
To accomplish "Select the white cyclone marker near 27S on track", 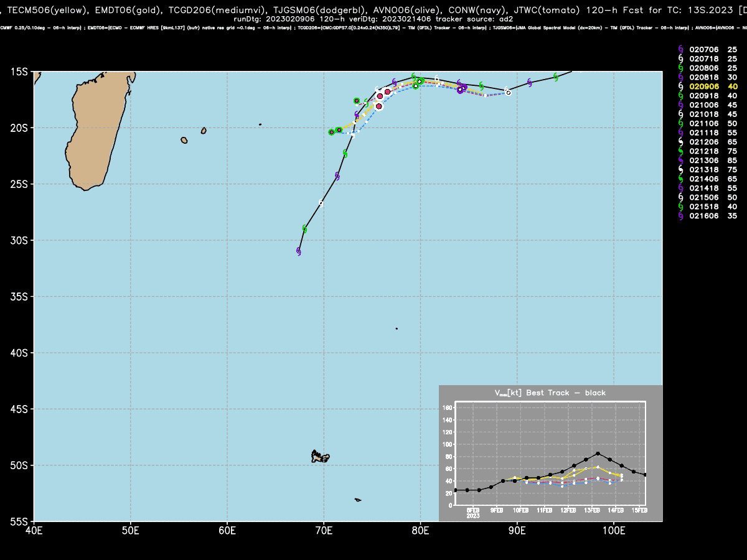I will pos(321,203).
